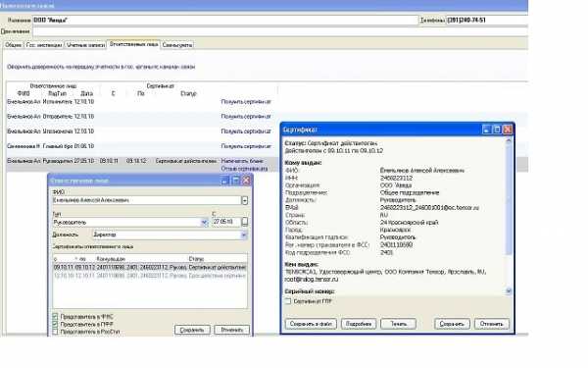Open the 'Общие' tab
588x368 pixels.
click(13, 45)
